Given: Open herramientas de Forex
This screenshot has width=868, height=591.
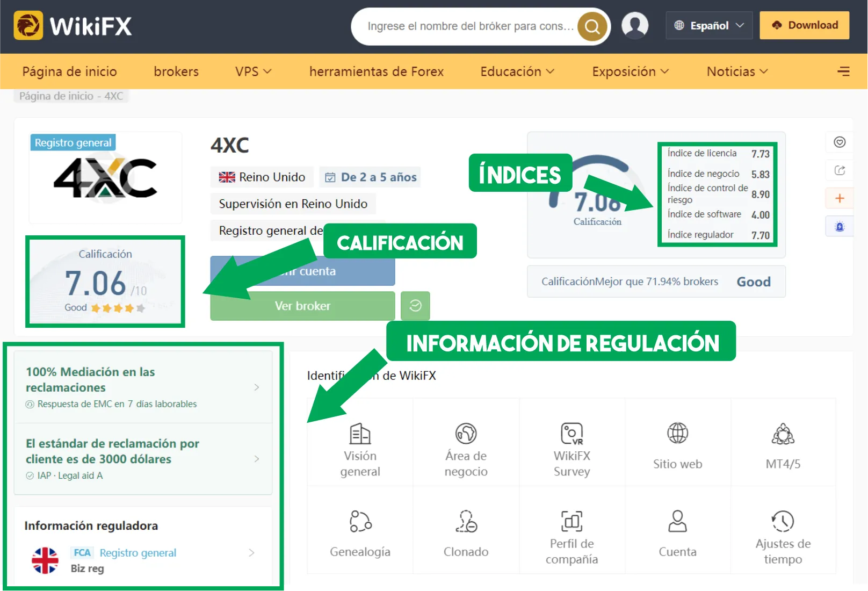Looking at the screenshot, I should (x=377, y=71).
